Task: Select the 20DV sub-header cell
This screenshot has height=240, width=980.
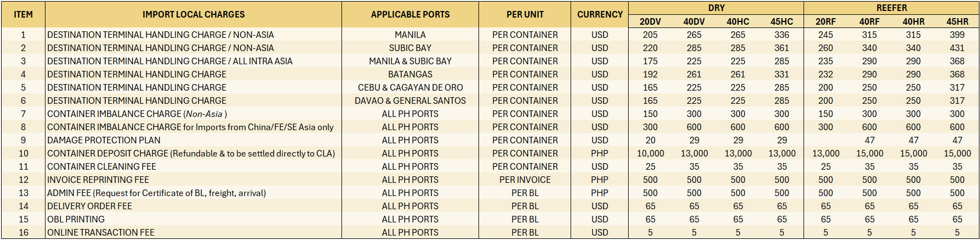Action: pyautogui.click(x=650, y=22)
